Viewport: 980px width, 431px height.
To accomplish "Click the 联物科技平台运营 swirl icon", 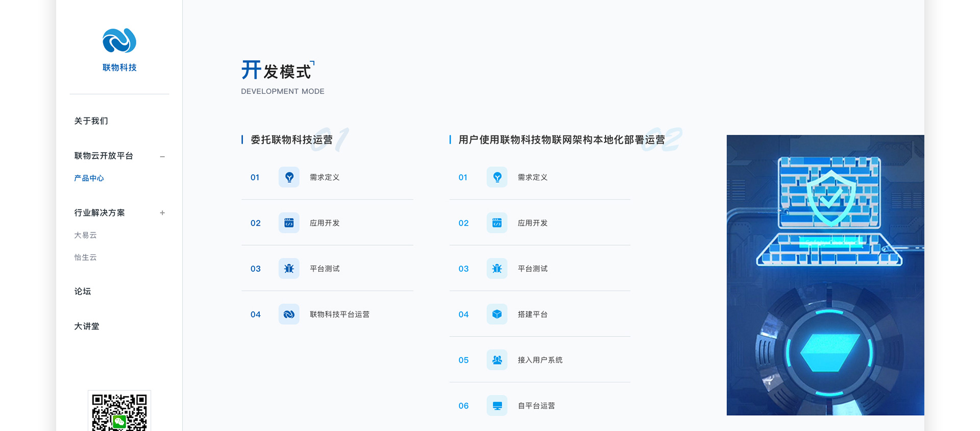I will click(x=289, y=314).
